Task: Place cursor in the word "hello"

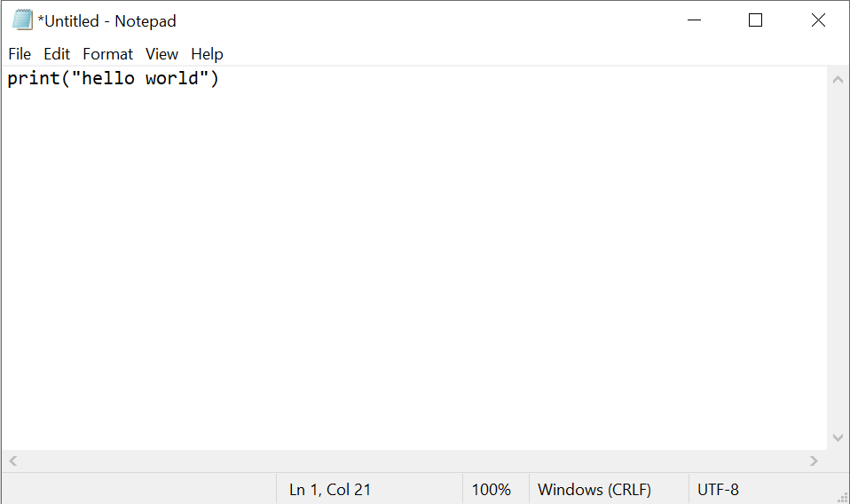Action: [109, 79]
